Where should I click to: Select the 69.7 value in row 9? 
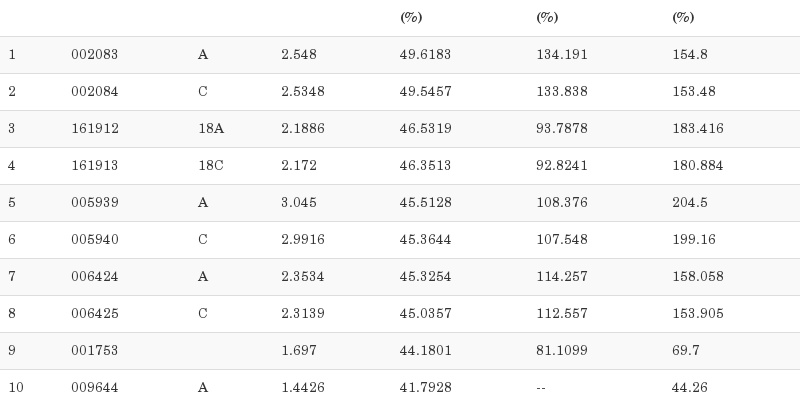click(685, 351)
